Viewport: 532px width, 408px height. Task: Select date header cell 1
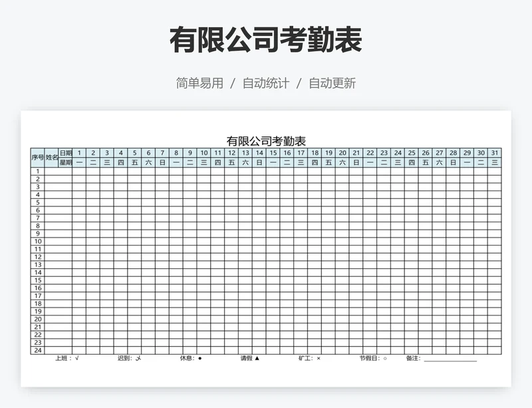coord(79,153)
